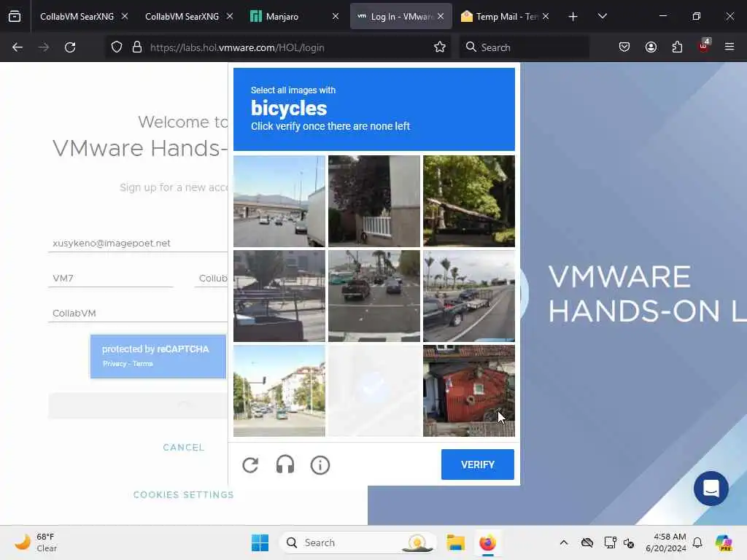Click the reCAPTCHA Privacy link
This screenshot has height=560, width=747.
pos(115,364)
